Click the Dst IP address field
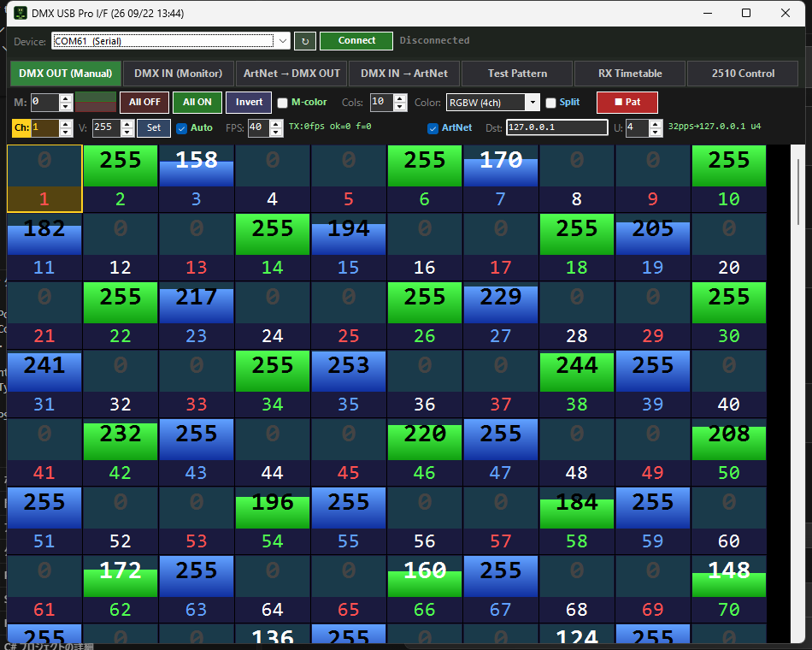The image size is (812, 650). click(x=557, y=127)
